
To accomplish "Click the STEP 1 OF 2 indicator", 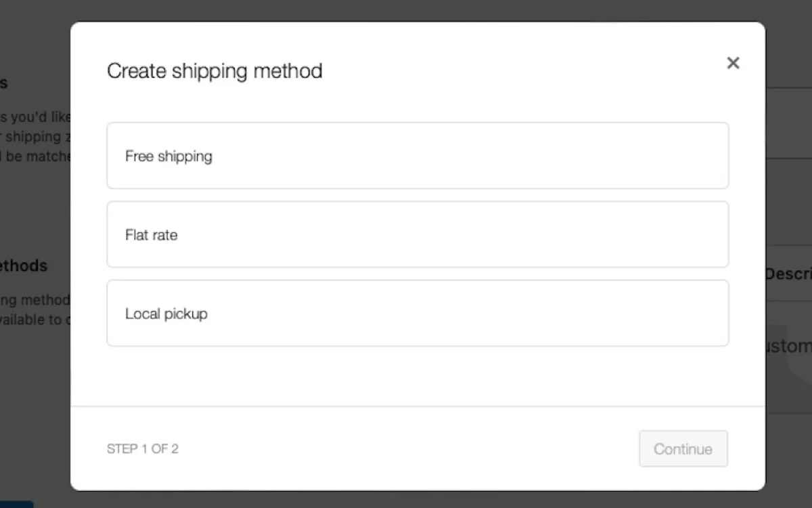I will click(x=143, y=448).
